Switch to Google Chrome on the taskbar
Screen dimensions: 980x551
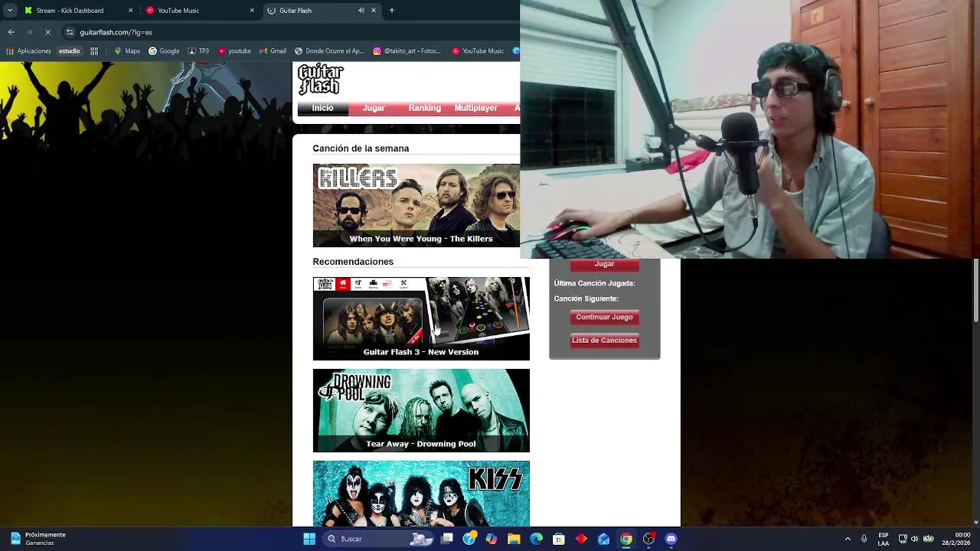[x=626, y=539]
